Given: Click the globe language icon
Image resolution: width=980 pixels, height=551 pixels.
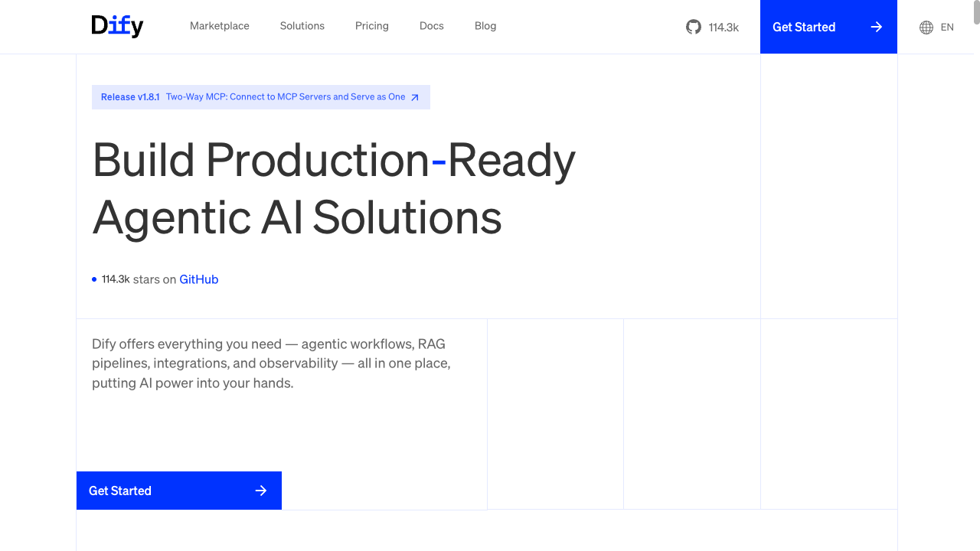Looking at the screenshot, I should click(926, 28).
